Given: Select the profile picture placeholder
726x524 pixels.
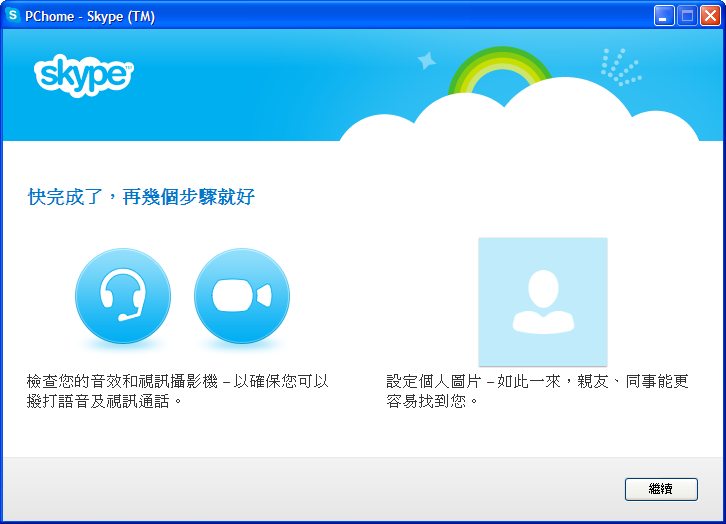Looking at the screenshot, I should coord(543,302).
